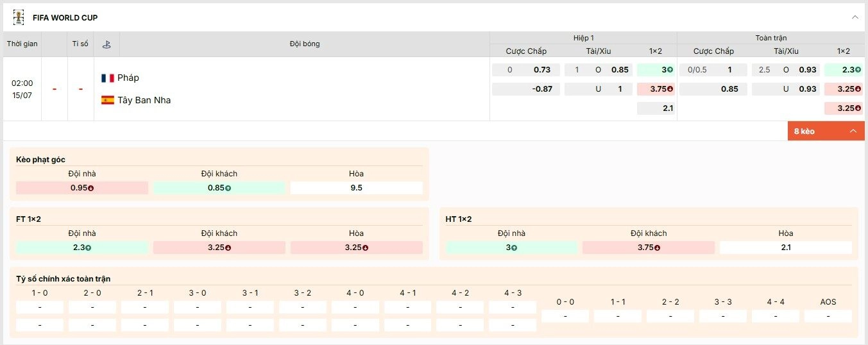Viewport: 868px width, 345px height.
Task: Click the match time 02:00 15/07
Action: 22,89
